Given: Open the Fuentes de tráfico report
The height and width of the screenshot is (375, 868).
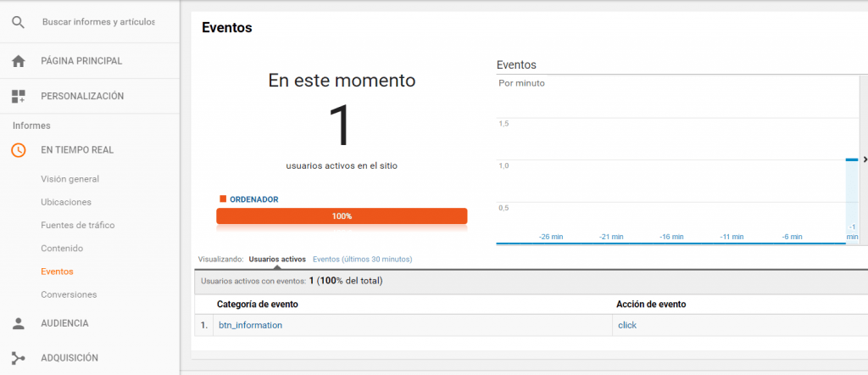Looking at the screenshot, I should coord(78,226).
